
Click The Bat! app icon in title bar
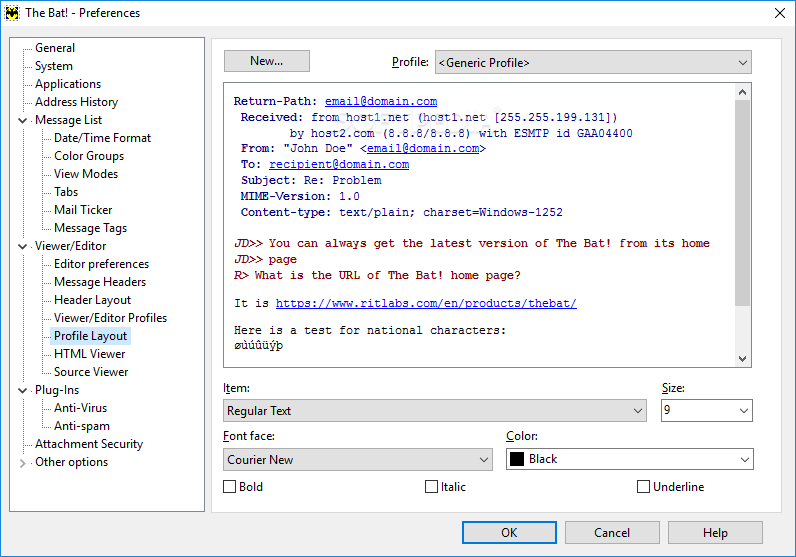point(12,13)
